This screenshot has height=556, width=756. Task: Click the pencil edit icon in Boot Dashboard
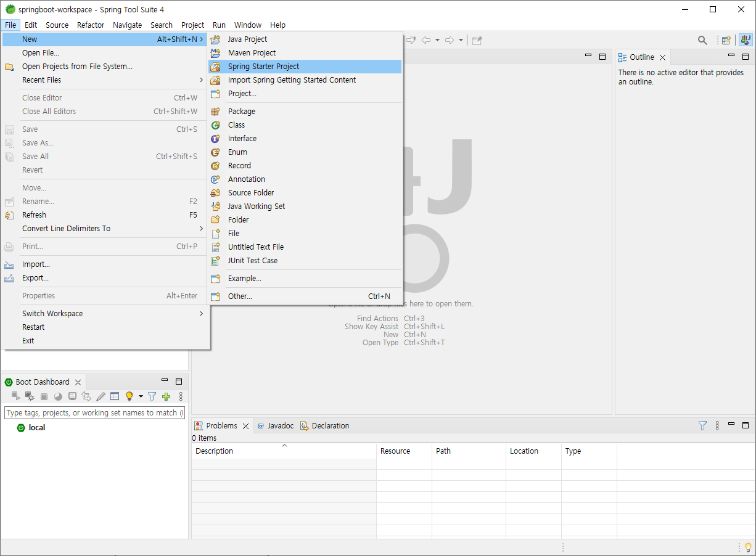tap(101, 396)
